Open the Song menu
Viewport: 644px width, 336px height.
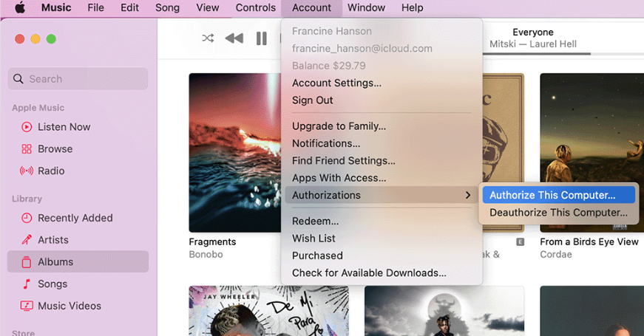167,7
